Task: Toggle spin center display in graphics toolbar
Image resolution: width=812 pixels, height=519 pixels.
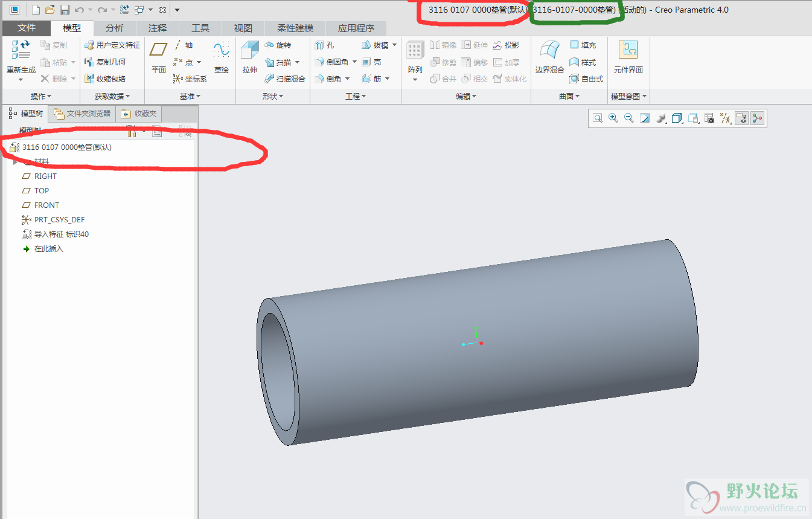Action: click(x=757, y=118)
